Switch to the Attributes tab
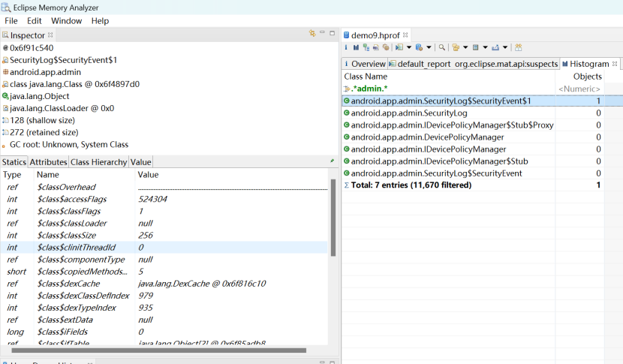 [x=48, y=162]
